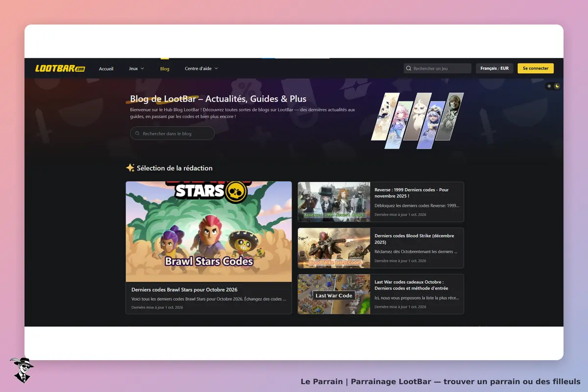588x392 pixels.
Task: Open Derniers codes Blood Strike article title
Action: (x=415, y=239)
